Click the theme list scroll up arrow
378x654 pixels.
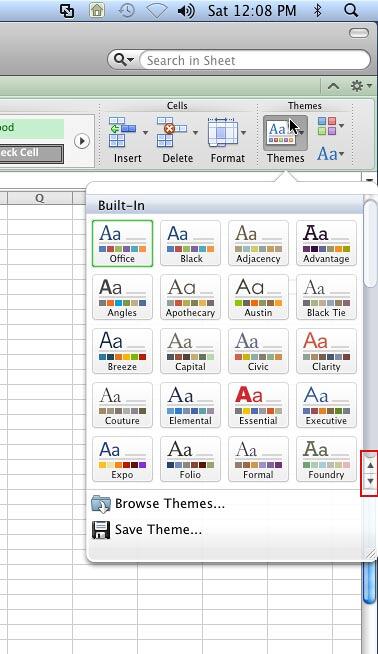tap(370, 465)
